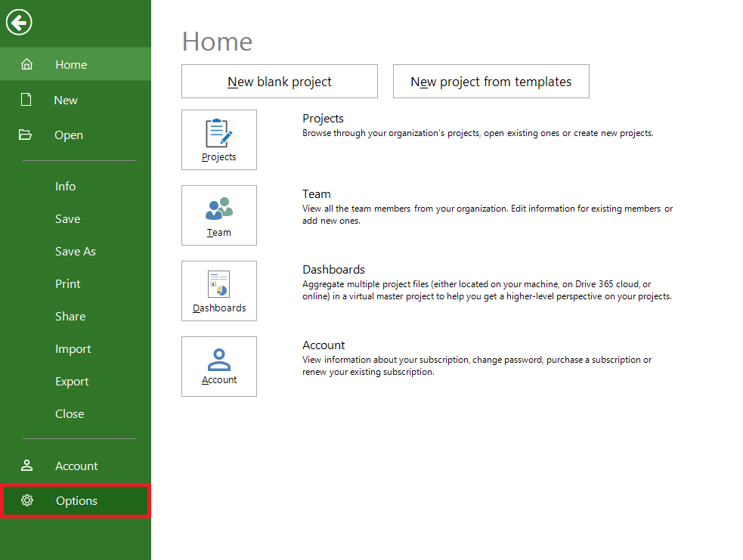Viewport: 743px width, 560px height.
Task: Click the Account heading in main pane
Action: pyautogui.click(x=324, y=345)
